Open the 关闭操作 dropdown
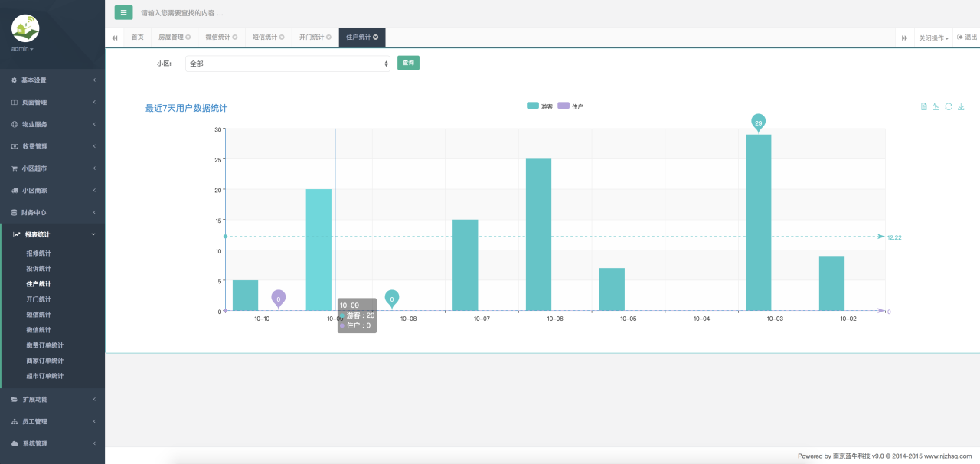Screen dimensions: 980x464 (933, 38)
